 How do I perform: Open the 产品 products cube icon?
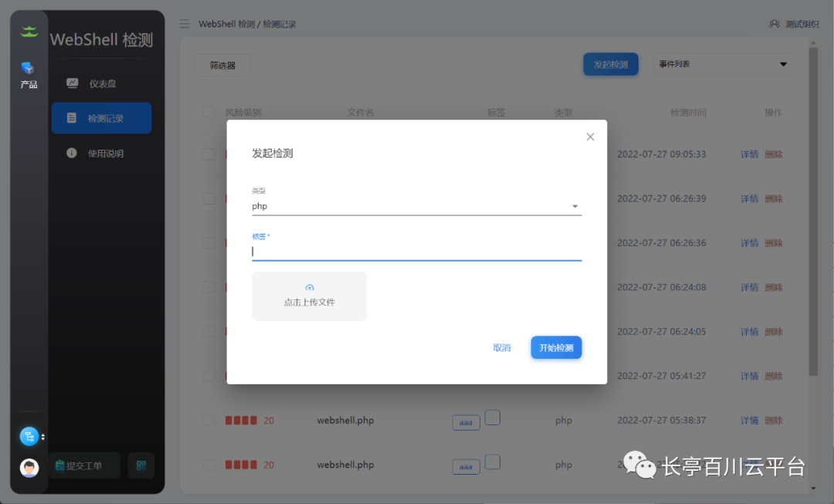28,69
